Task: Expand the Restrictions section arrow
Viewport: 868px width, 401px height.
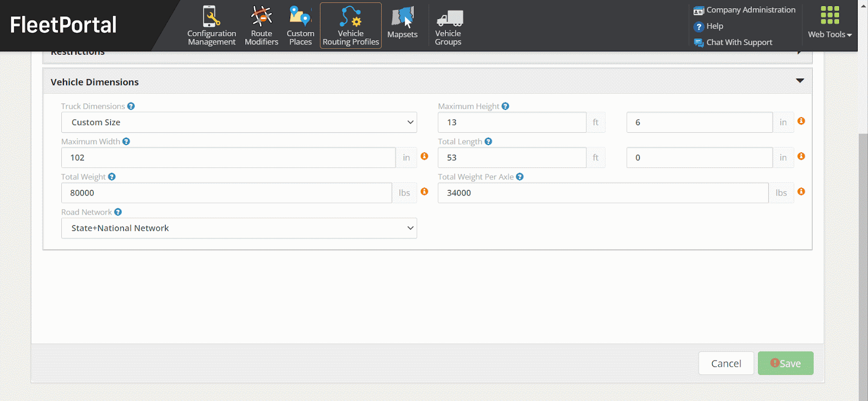Action: [800, 53]
